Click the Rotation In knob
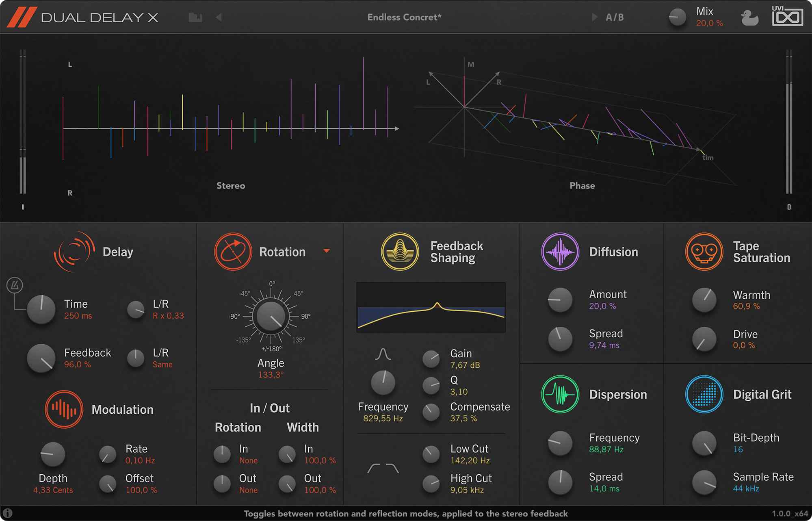The height and width of the screenshot is (521, 812). click(x=222, y=454)
